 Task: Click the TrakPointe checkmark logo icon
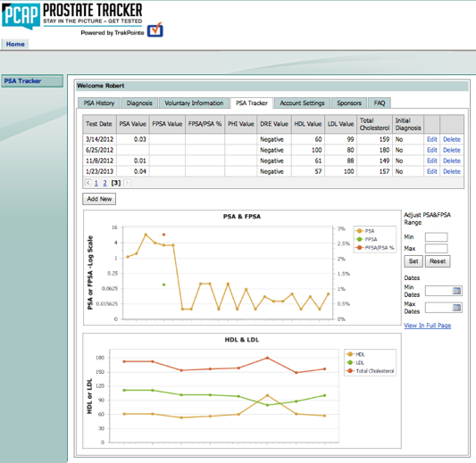click(x=155, y=29)
